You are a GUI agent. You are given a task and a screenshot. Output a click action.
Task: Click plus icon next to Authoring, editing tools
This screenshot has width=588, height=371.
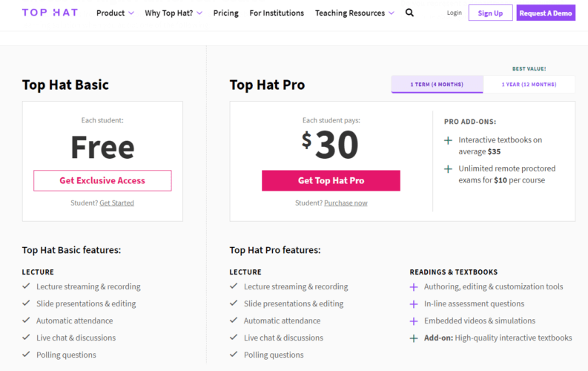tap(414, 287)
